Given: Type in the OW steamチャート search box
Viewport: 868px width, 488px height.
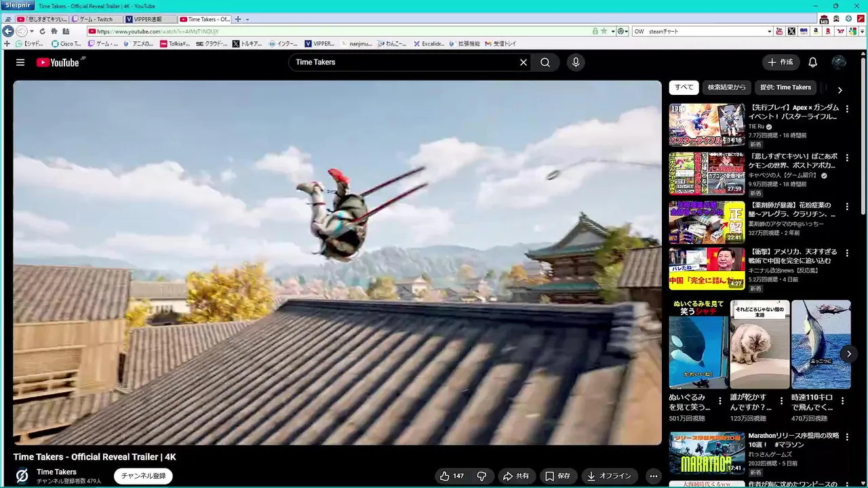Looking at the screenshot, I should (x=699, y=31).
